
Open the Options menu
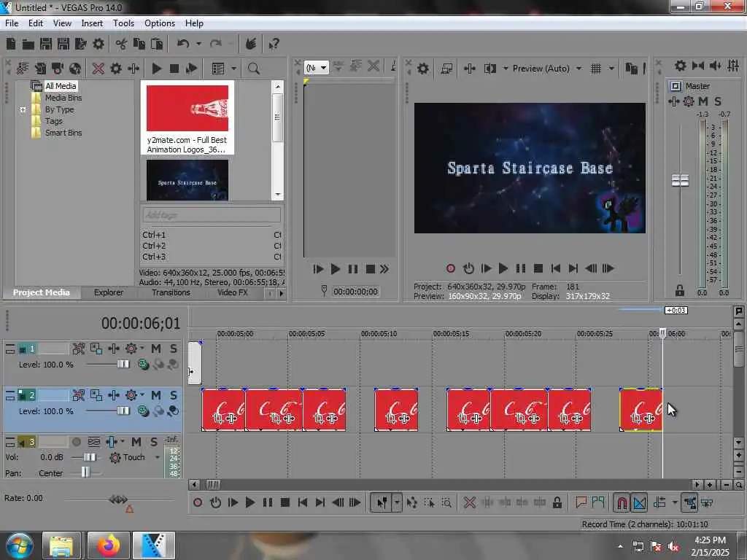[x=160, y=23]
